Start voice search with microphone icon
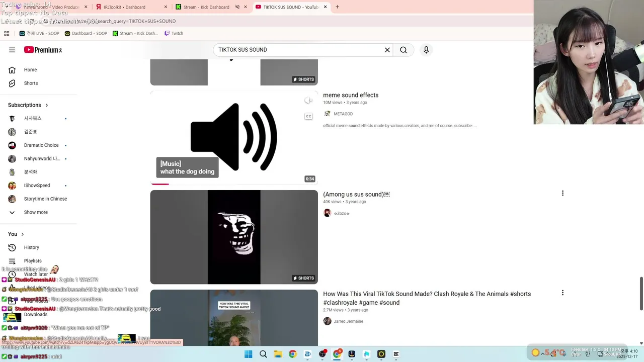Viewport: 644px width, 362px height. point(426,50)
